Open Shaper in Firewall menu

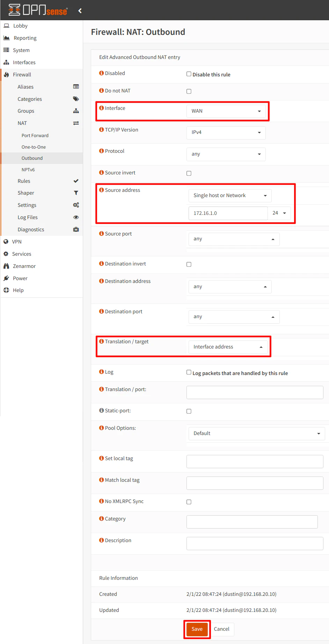[26, 193]
